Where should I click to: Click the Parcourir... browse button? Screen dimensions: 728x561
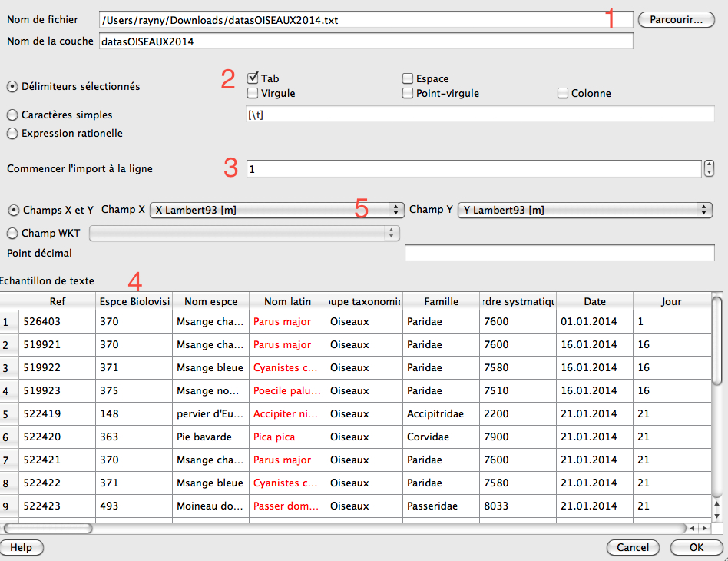pyautogui.click(x=676, y=19)
